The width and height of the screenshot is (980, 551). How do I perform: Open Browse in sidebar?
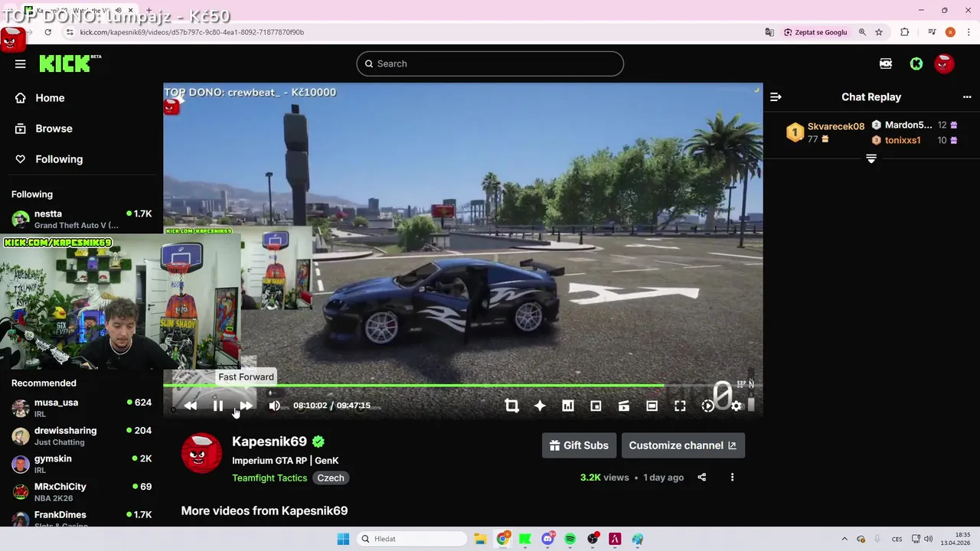click(x=44, y=129)
